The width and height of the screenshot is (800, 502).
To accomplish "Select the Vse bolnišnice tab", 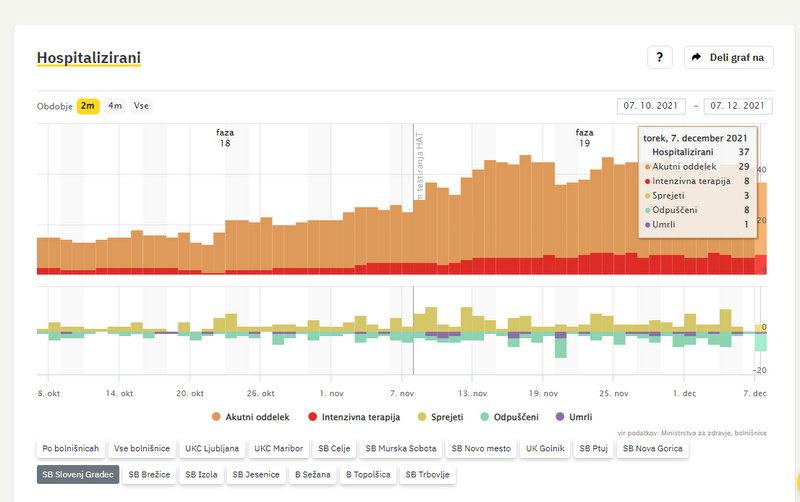I will coord(141,449).
